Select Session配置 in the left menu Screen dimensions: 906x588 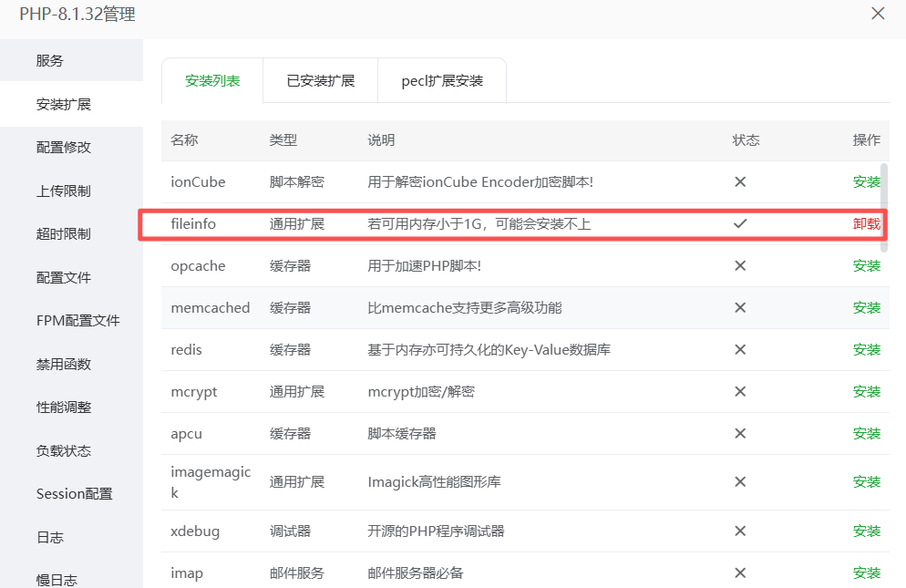74,494
